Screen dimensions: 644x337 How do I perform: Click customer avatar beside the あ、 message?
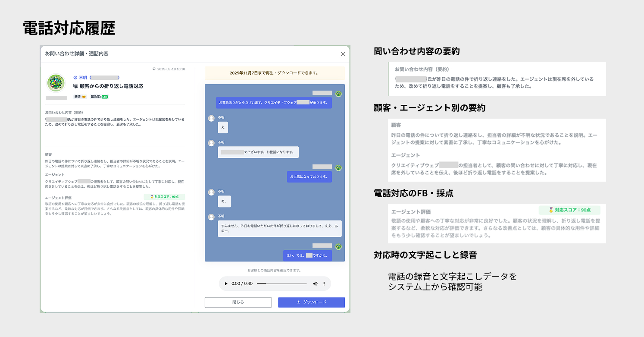point(211,192)
